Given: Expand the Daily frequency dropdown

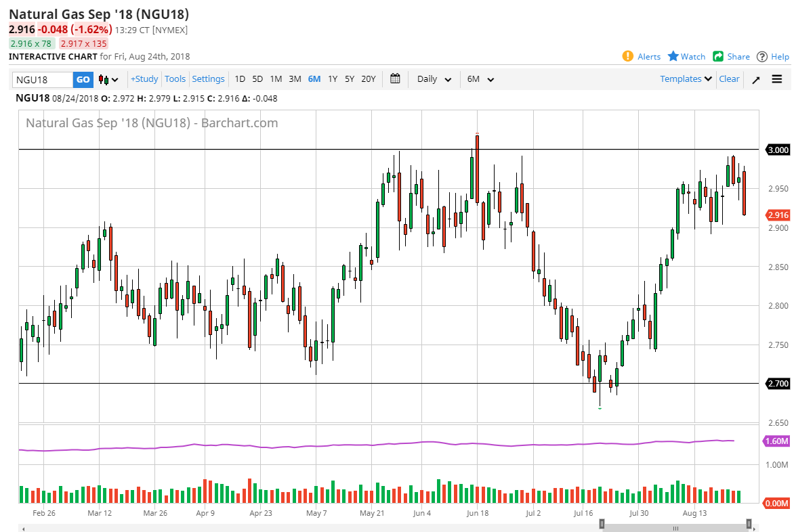Looking at the screenshot, I should [x=434, y=79].
